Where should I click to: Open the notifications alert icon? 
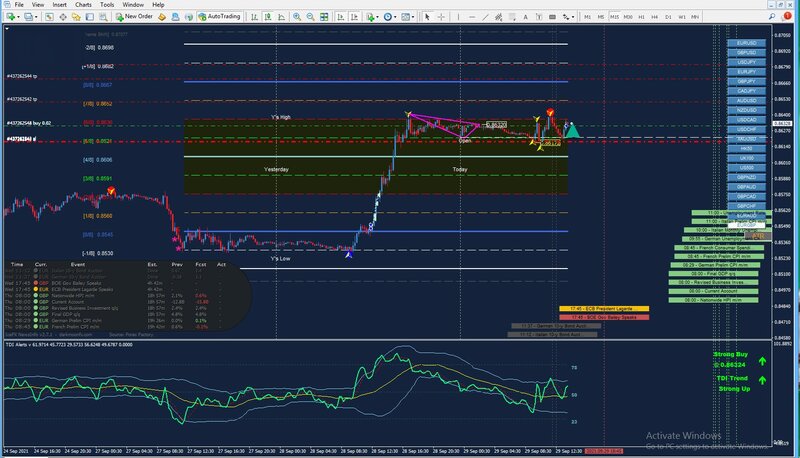coord(787,16)
